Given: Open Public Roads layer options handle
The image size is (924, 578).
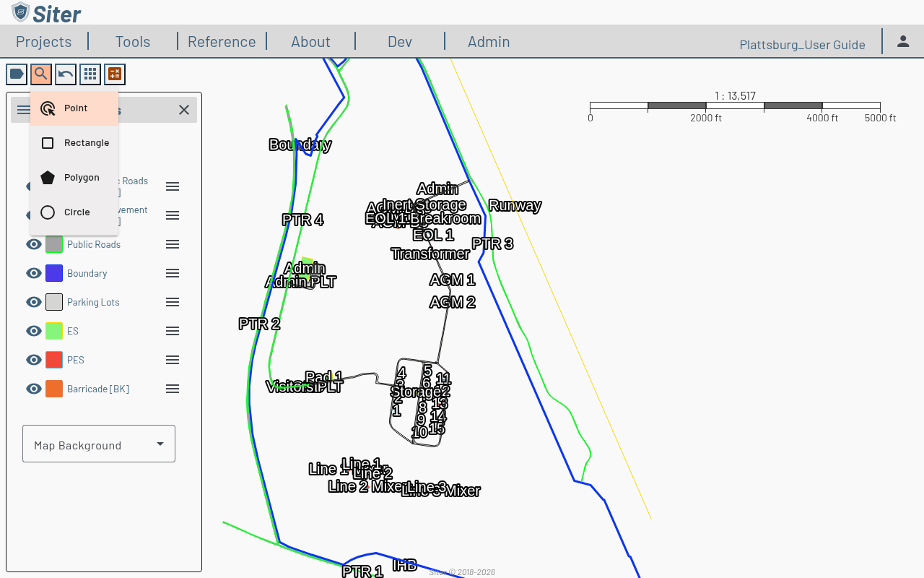Looking at the screenshot, I should point(173,244).
